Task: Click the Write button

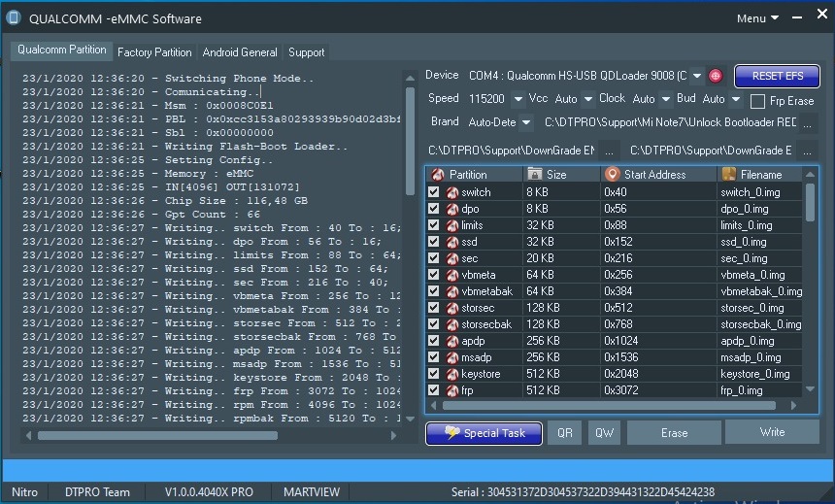Action: (x=772, y=432)
